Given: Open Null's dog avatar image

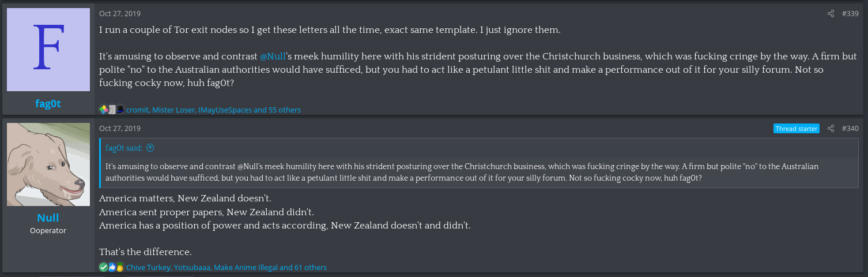Looking at the screenshot, I should (48, 164).
